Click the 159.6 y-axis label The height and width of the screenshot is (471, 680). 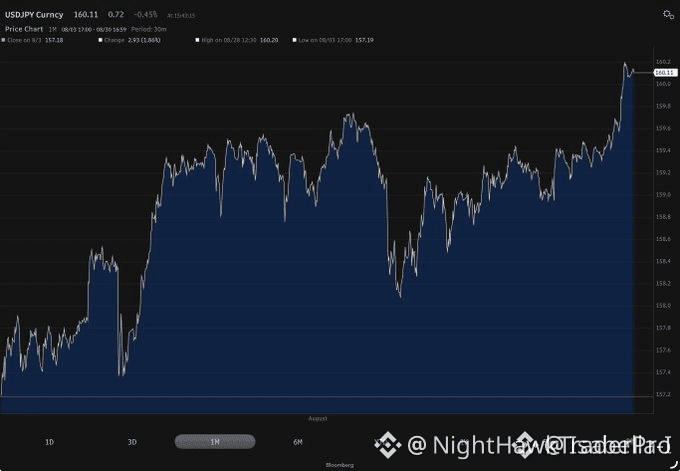click(x=663, y=128)
